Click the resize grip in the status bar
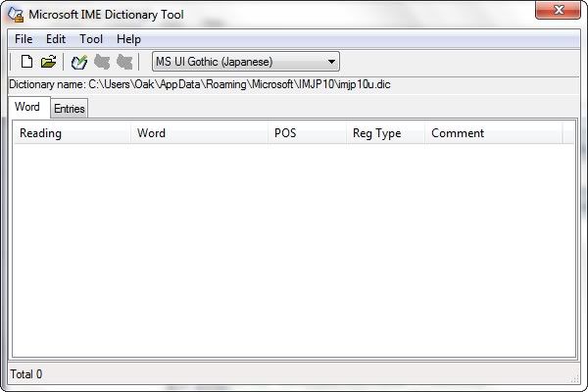The height and width of the screenshot is (392, 588). click(575, 378)
